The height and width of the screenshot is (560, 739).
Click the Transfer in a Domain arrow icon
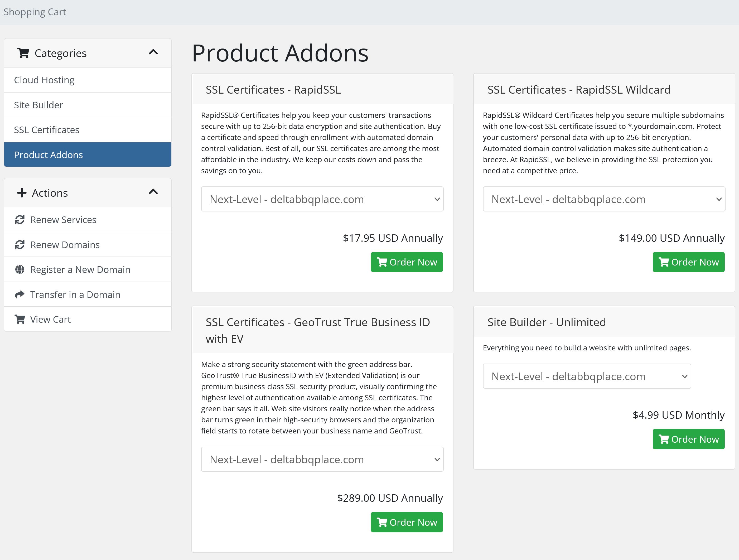[x=20, y=294]
